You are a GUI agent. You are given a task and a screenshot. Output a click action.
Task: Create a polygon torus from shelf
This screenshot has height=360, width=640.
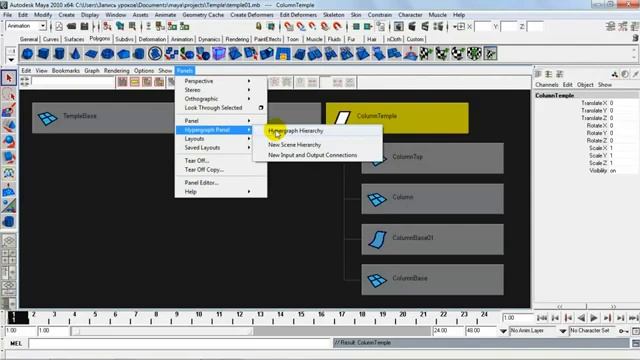(x=107, y=53)
